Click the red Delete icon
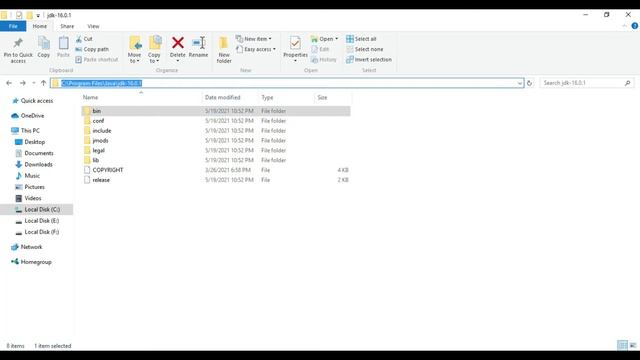Screen dimensions: 640x360 [x=178, y=42]
